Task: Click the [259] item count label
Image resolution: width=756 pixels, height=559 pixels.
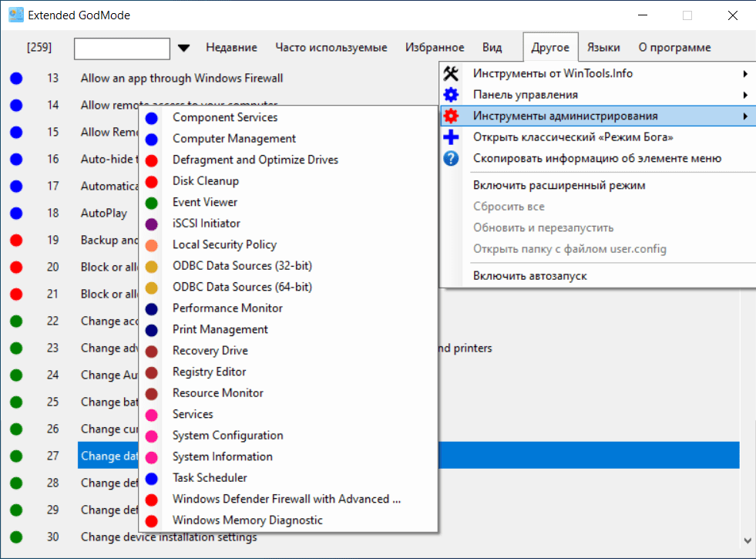Action: click(39, 47)
